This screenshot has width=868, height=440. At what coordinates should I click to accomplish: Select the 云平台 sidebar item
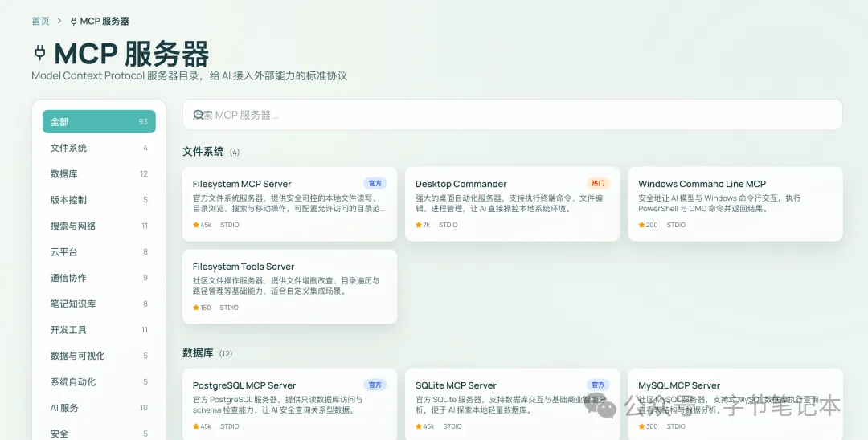click(x=99, y=251)
